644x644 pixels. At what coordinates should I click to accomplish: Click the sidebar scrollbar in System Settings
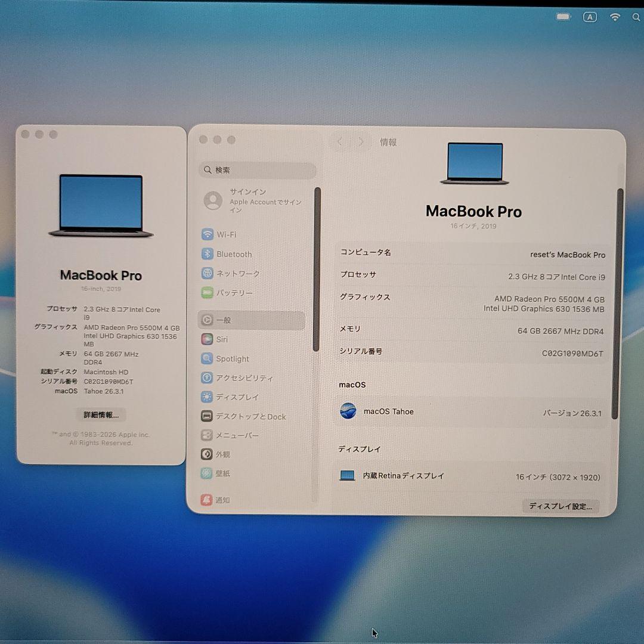coord(317,269)
